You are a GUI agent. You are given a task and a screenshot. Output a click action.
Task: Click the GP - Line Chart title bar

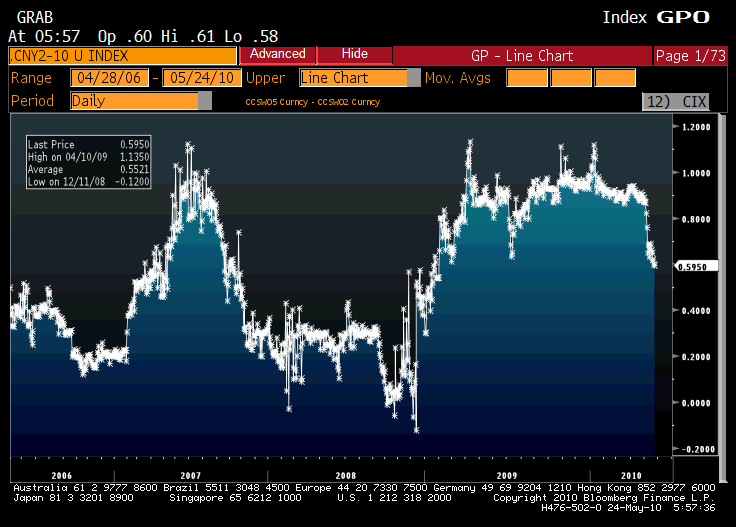(523, 55)
